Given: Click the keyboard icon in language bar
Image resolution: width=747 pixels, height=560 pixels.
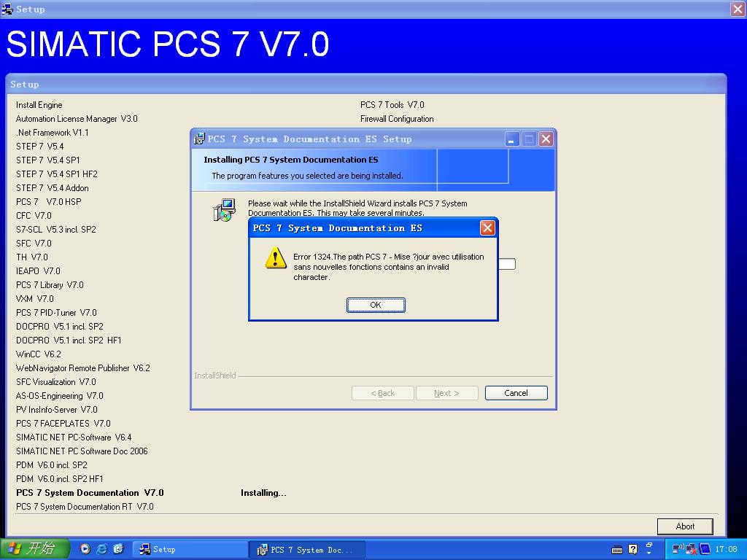Looking at the screenshot, I should tap(617, 550).
